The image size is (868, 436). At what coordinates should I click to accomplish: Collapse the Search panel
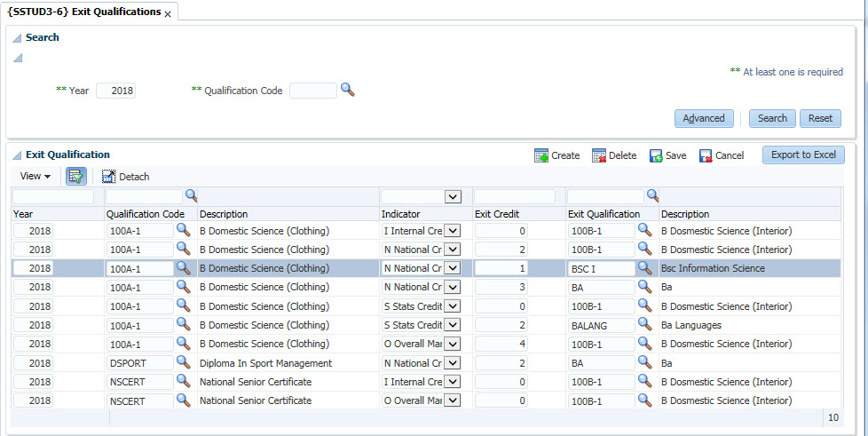[x=16, y=38]
